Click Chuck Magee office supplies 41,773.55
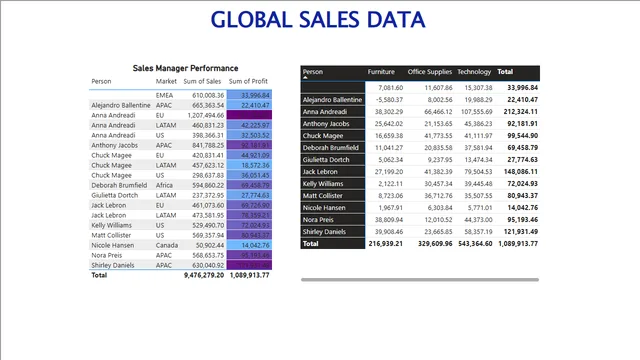 (438, 136)
